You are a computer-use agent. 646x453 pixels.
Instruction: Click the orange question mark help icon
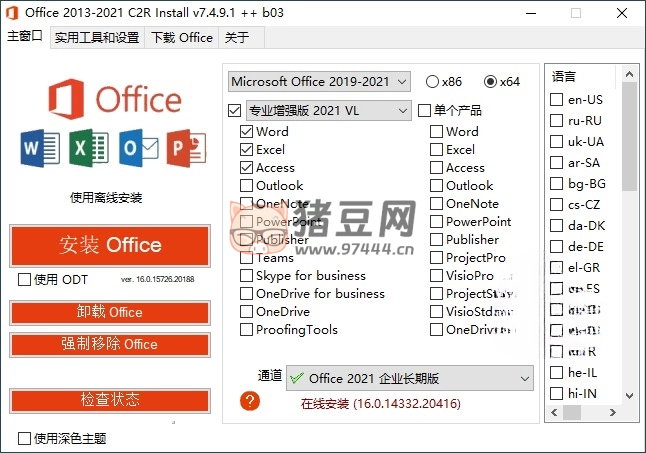click(x=250, y=401)
